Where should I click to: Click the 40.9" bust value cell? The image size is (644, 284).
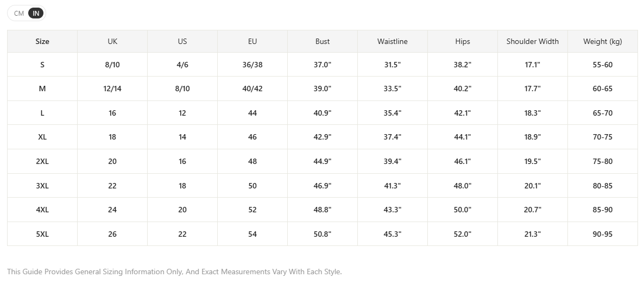pyautogui.click(x=323, y=112)
